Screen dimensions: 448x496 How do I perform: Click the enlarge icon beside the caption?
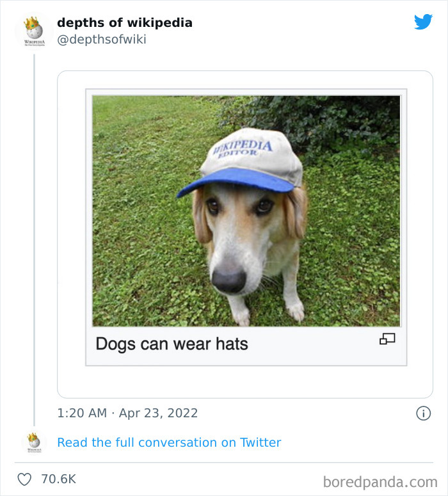(387, 339)
